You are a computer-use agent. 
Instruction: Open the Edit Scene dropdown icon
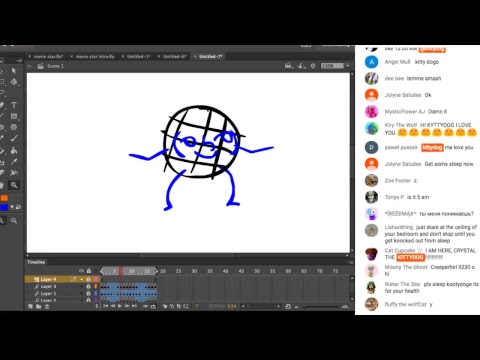[x=289, y=66]
